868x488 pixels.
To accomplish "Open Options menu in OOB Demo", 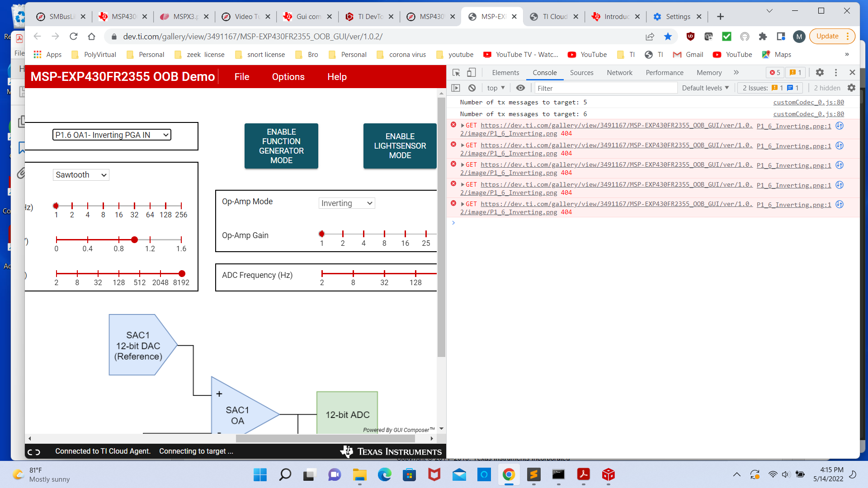I will coord(288,77).
